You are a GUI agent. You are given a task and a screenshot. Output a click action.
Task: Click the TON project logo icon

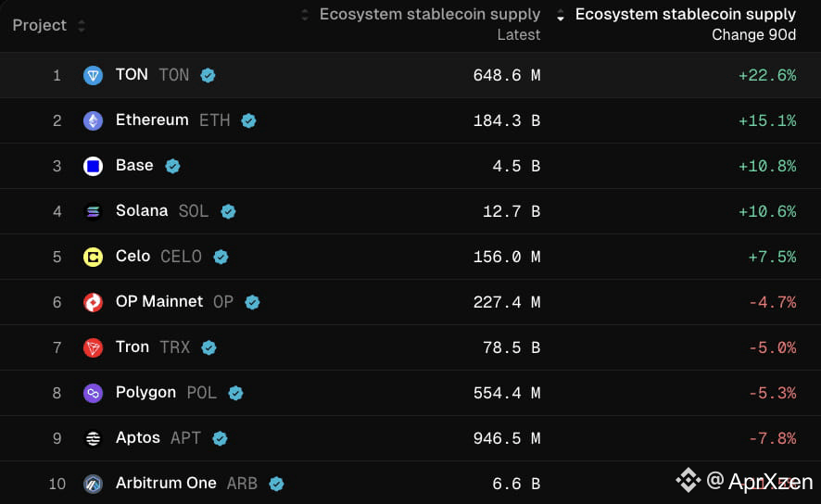[94, 75]
